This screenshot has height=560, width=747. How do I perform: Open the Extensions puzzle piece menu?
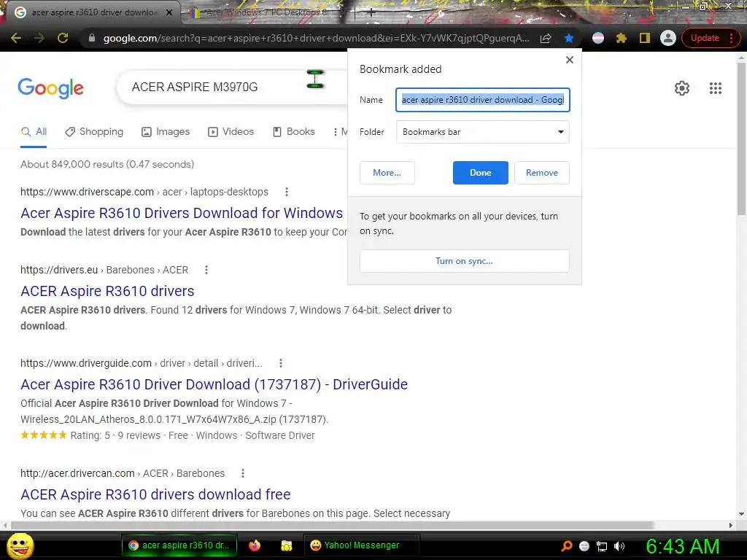(622, 38)
